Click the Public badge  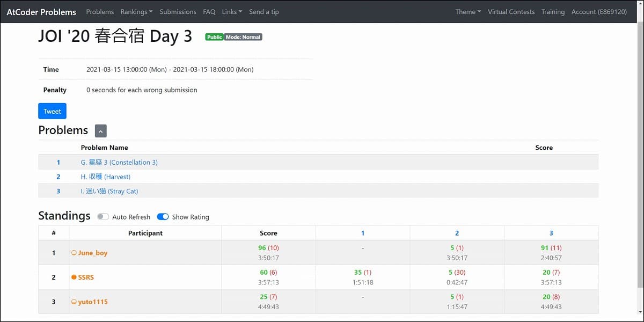click(x=214, y=37)
